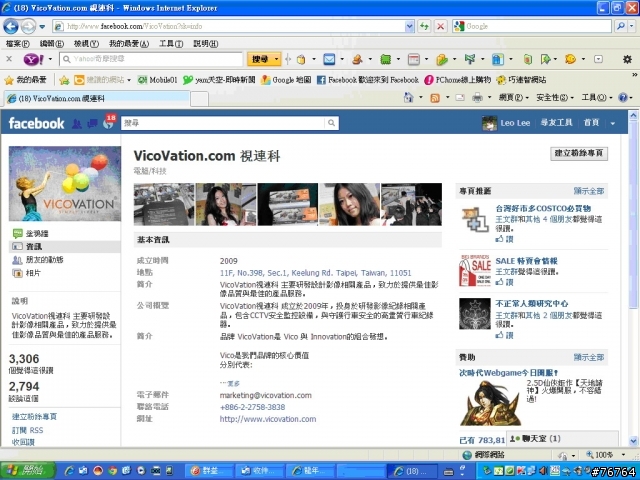Screen dimensions: 640x480
Task: Click the browser Forward button
Action: (x=28, y=27)
